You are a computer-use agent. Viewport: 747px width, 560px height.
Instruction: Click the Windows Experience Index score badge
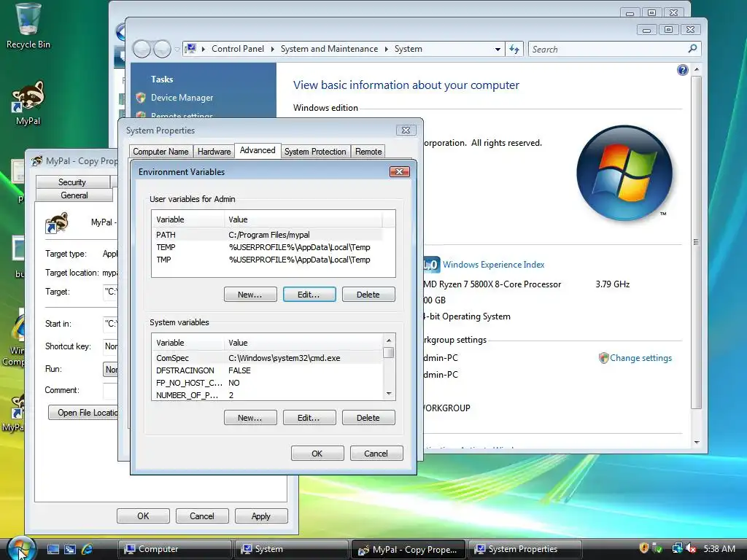pyautogui.click(x=431, y=264)
